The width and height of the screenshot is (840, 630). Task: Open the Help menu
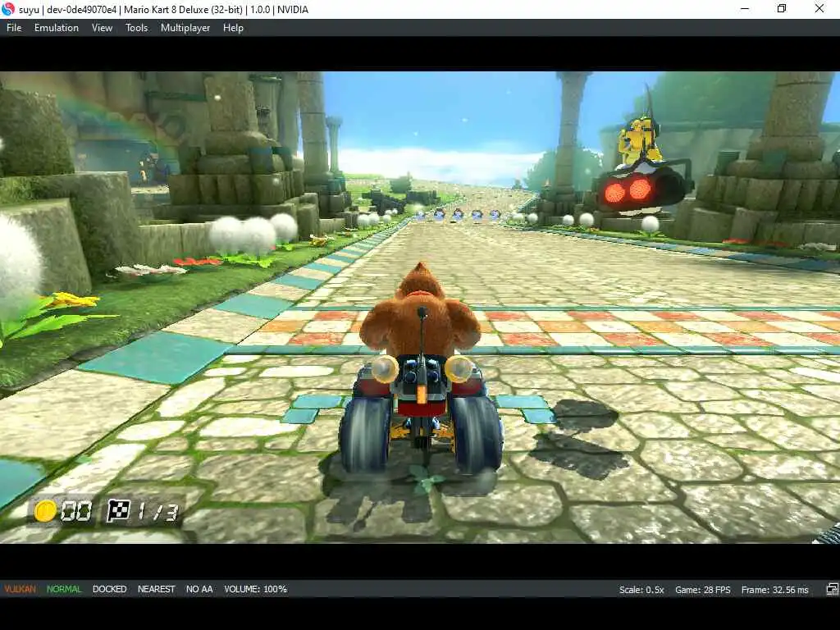(233, 28)
